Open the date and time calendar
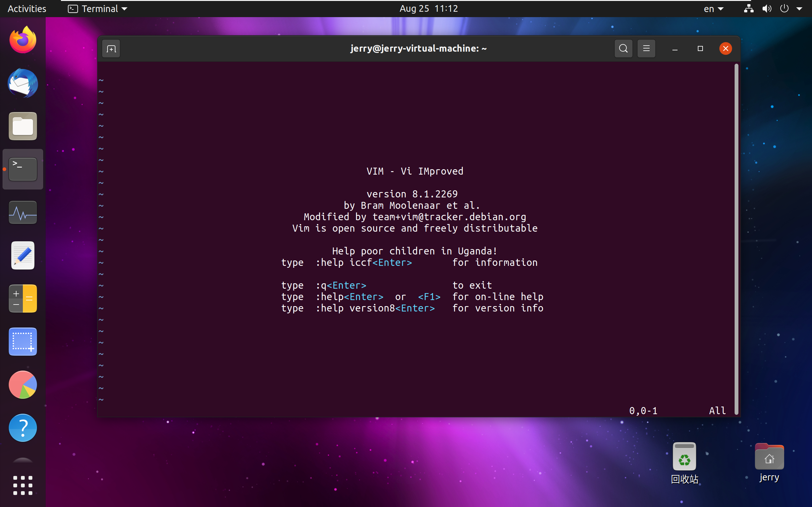Screen dimensions: 812x507 click(429, 9)
